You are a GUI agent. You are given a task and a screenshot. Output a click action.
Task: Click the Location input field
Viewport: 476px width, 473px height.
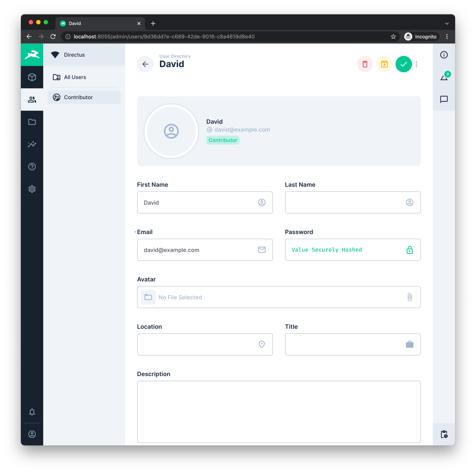pos(205,345)
